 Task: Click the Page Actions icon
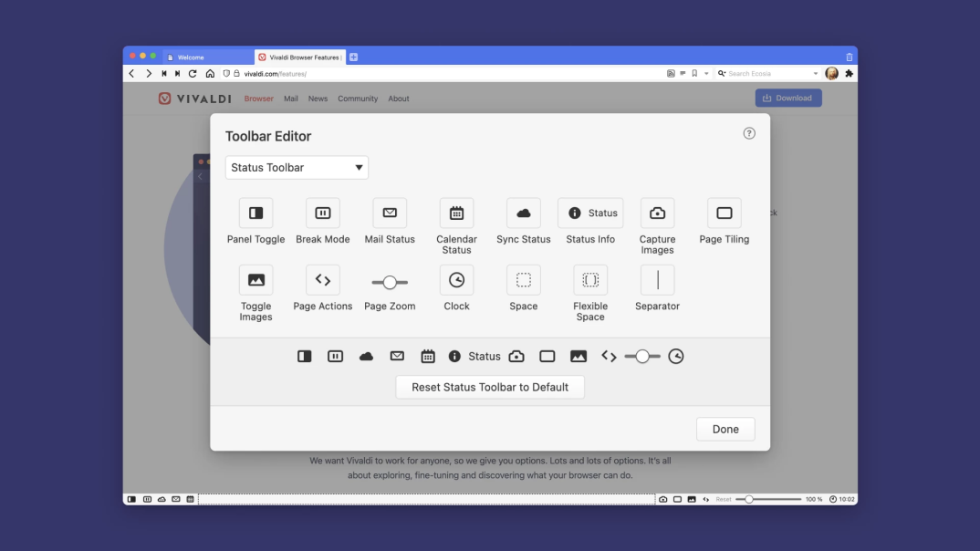pos(322,279)
